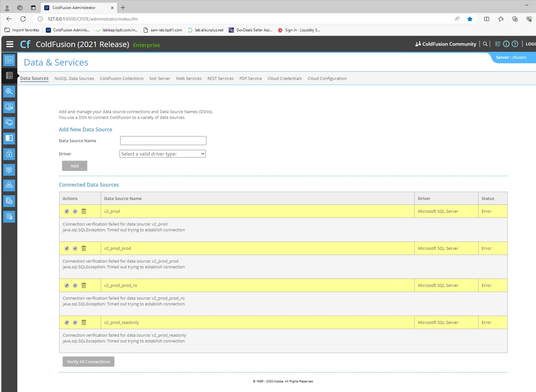Switch to NoSQL Data Sources tab
Viewport: 536px width, 392px height.
pyautogui.click(x=74, y=78)
